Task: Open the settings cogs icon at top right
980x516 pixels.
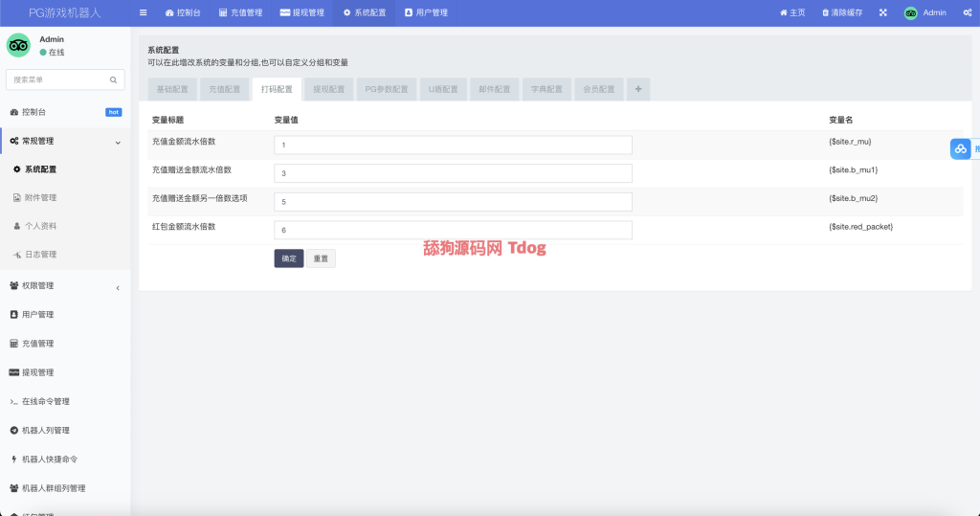Action: (x=968, y=12)
